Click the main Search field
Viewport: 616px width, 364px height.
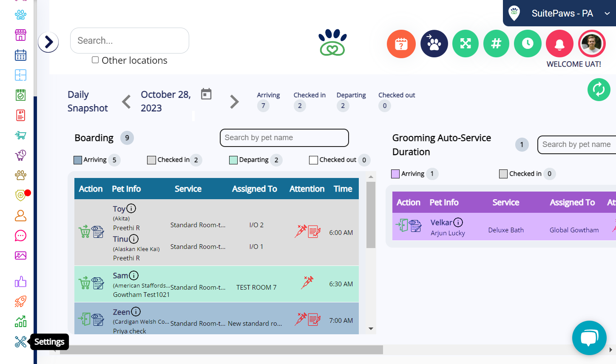[x=130, y=40]
